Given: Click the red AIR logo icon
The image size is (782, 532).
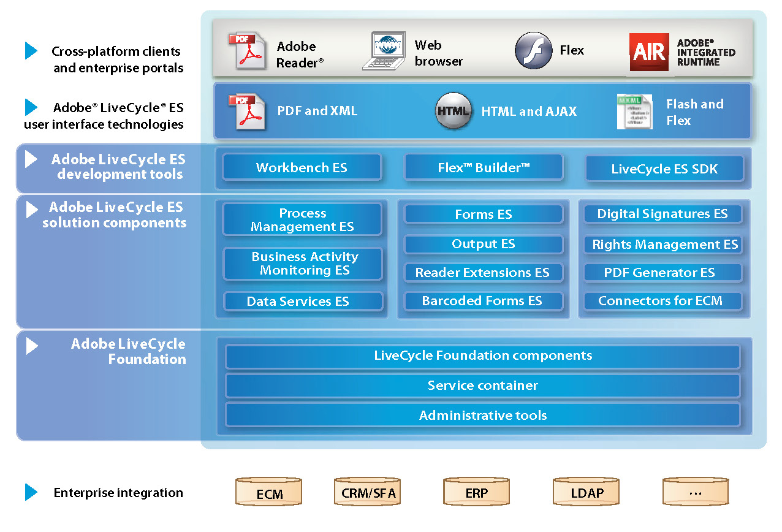Looking at the screenshot, I should coord(649,51).
